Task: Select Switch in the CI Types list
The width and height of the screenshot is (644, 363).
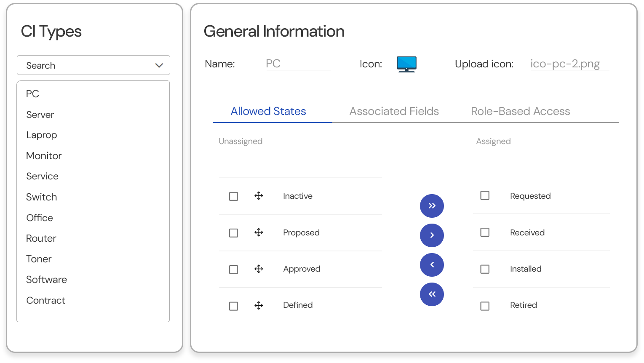Action: pos(41,197)
